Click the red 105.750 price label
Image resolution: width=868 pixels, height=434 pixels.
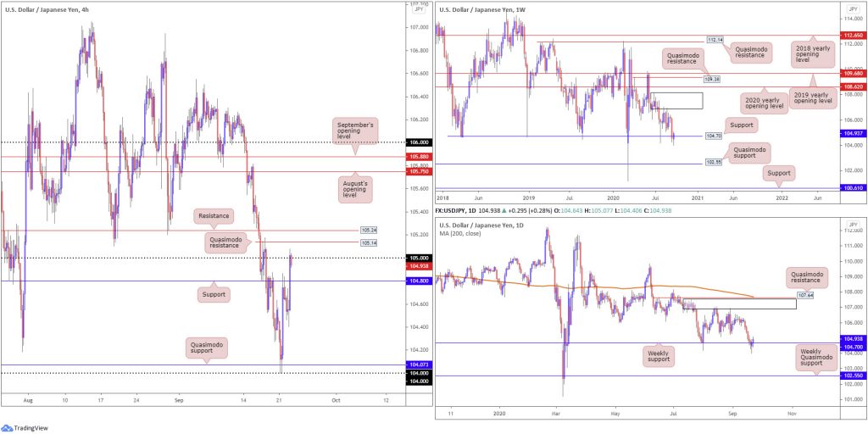tap(419, 171)
